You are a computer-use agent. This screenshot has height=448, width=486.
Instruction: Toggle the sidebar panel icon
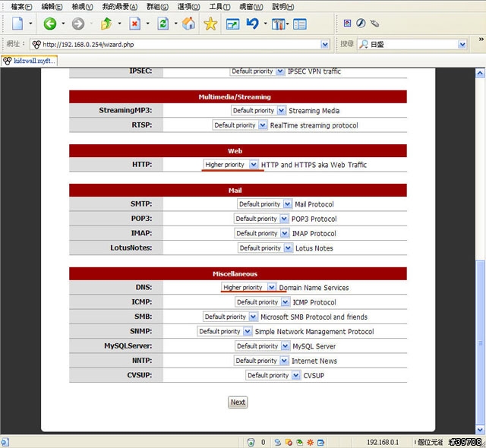300,24
